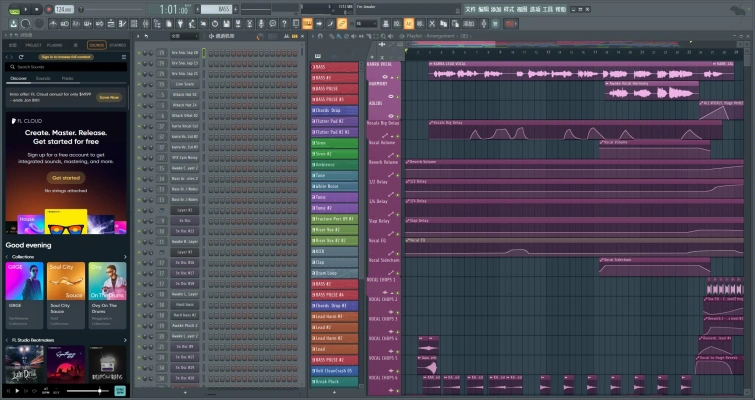Viewport: 755px width, 400px height.
Task: Open the SOUNDS tab in browser
Action: [96, 45]
